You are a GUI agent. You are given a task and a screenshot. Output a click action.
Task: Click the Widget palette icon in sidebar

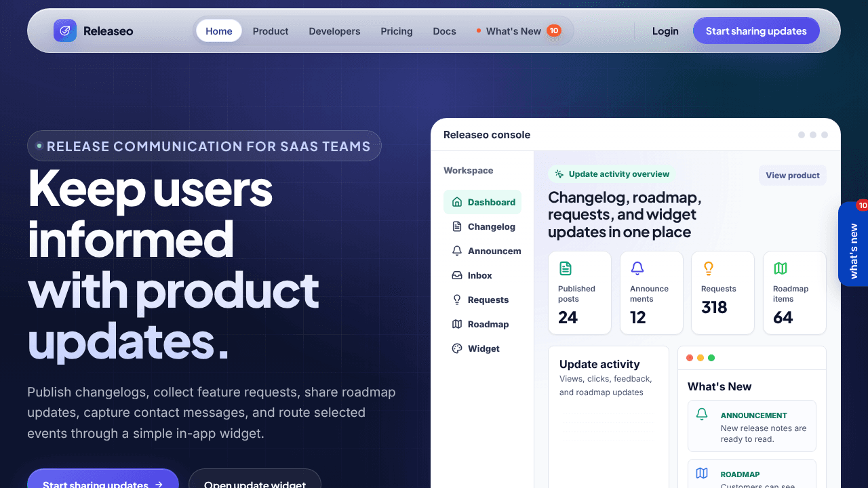click(x=457, y=348)
